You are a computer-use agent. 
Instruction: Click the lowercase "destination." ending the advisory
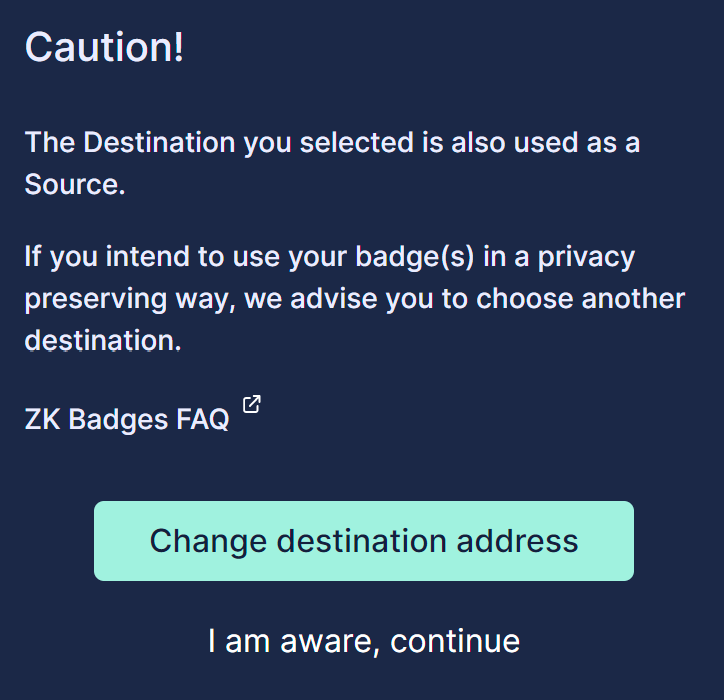103,340
